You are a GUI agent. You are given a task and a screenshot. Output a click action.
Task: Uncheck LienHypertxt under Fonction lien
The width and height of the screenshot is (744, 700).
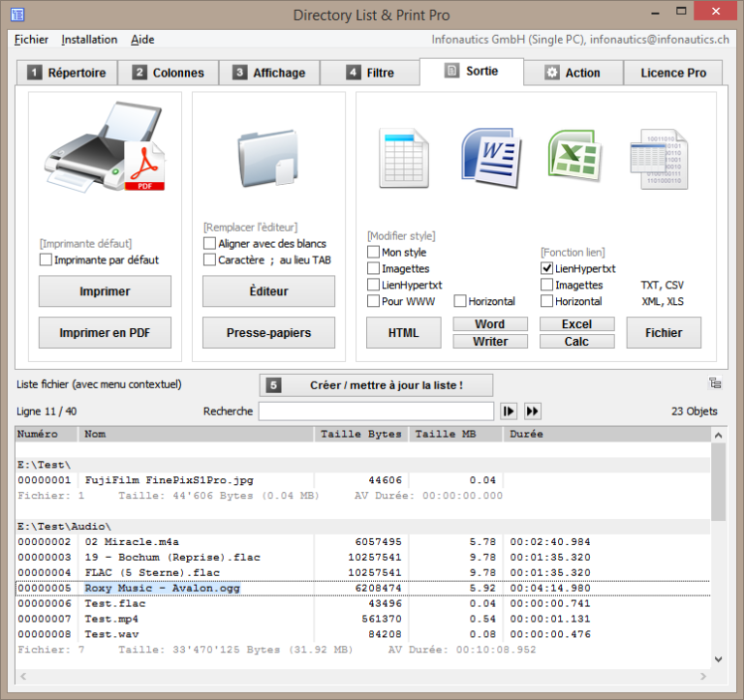coord(547,269)
